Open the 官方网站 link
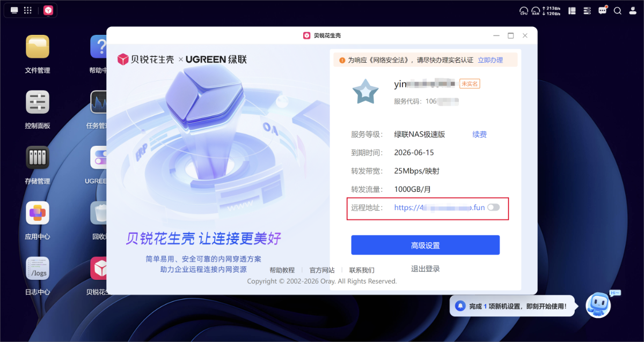Image resolution: width=644 pixels, height=342 pixels. 322,270
